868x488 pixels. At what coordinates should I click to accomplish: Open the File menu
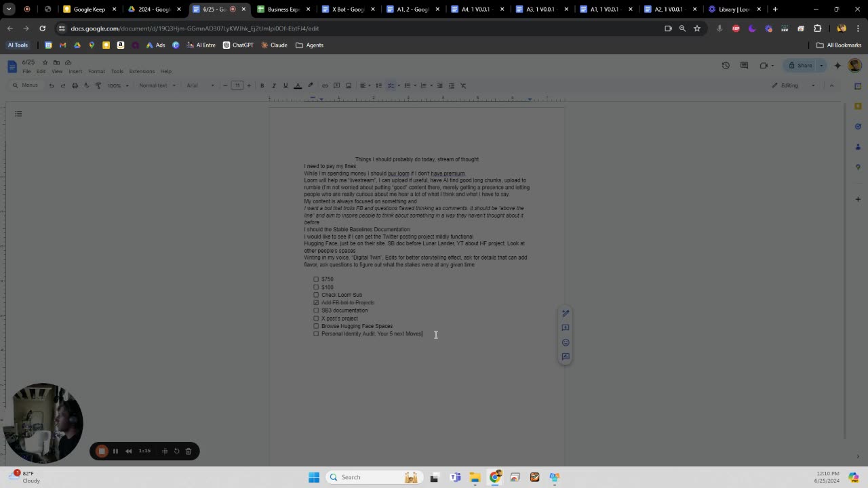pos(26,71)
